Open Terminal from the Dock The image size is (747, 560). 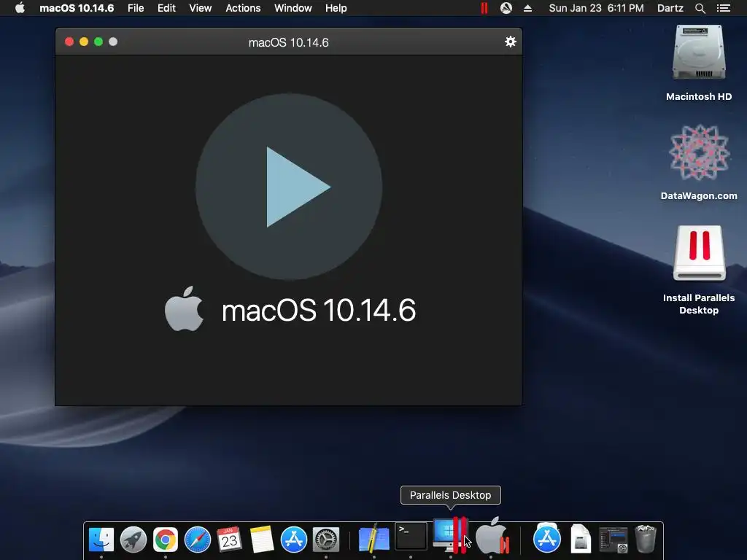pyautogui.click(x=411, y=537)
